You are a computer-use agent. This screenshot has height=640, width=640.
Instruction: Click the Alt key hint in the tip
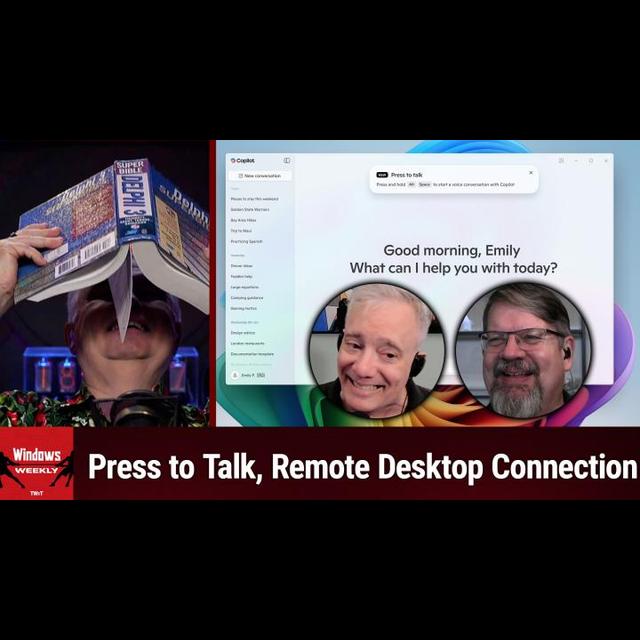point(411,185)
